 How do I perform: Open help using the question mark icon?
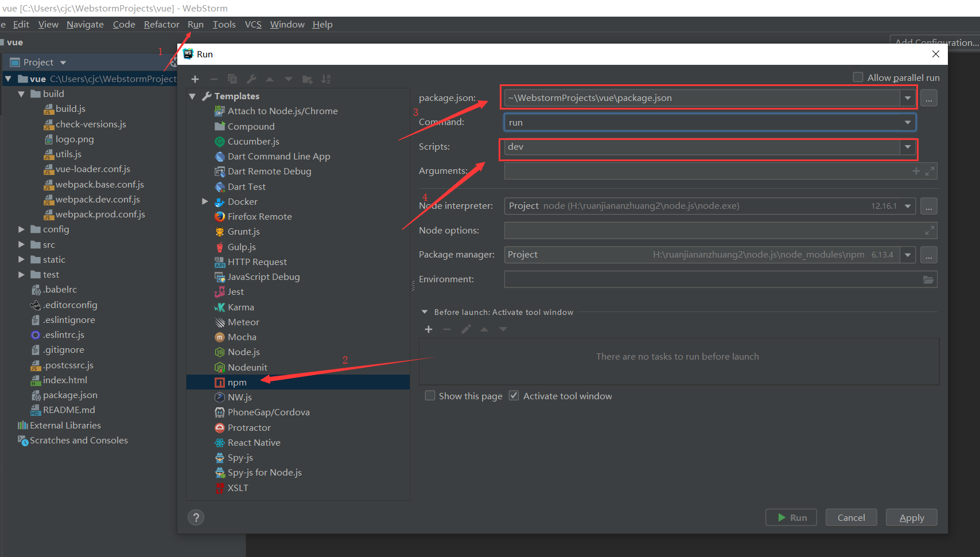click(196, 517)
